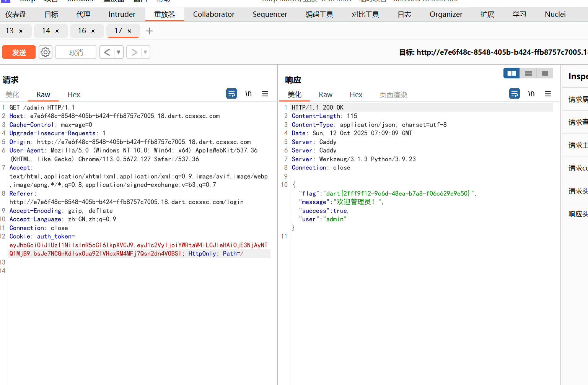Add a new Repeater tab

coord(149,31)
